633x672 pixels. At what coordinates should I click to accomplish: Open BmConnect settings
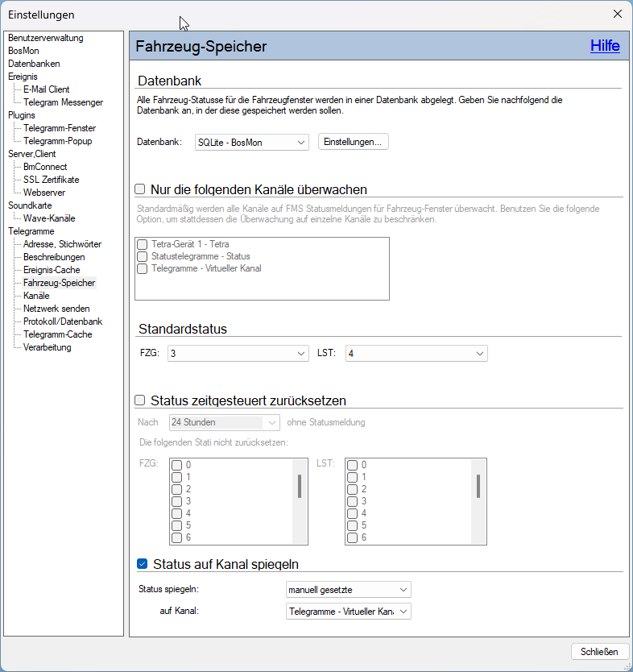[45, 166]
